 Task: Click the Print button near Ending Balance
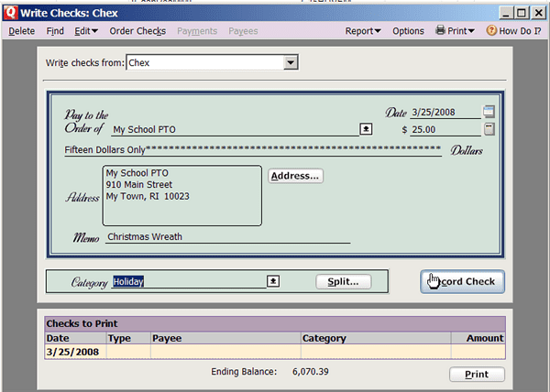tap(477, 374)
